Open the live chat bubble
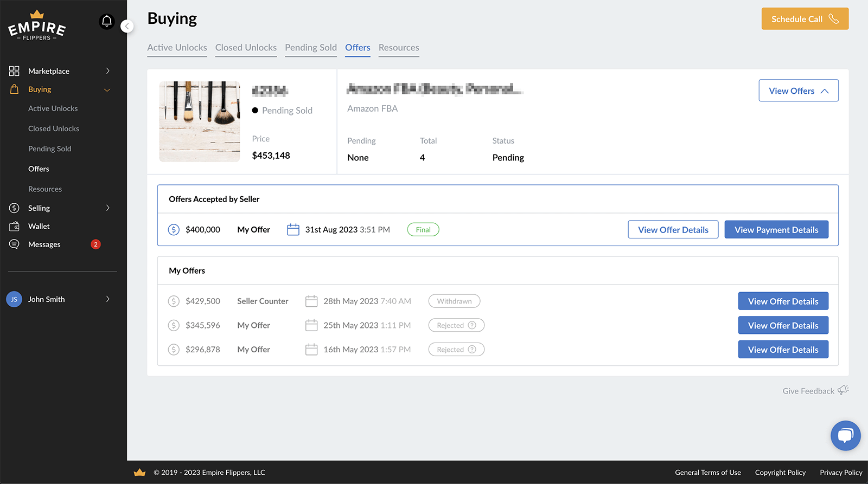The height and width of the screenshot is (484, 868). [845, 435]
